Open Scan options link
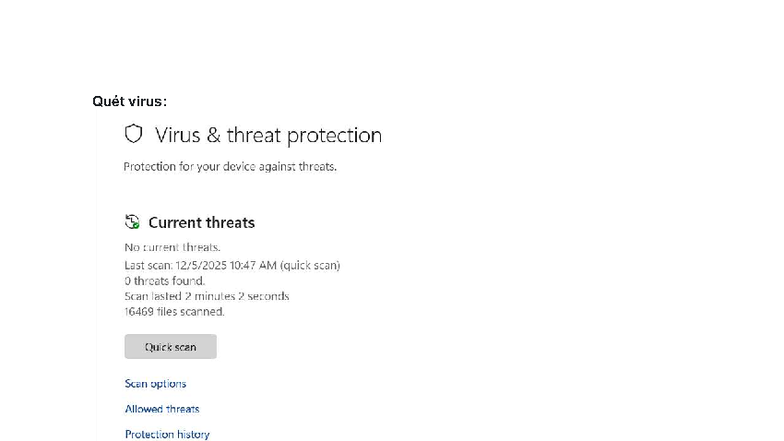The width and height of the screenshot is (784, 441). point(155,384)
